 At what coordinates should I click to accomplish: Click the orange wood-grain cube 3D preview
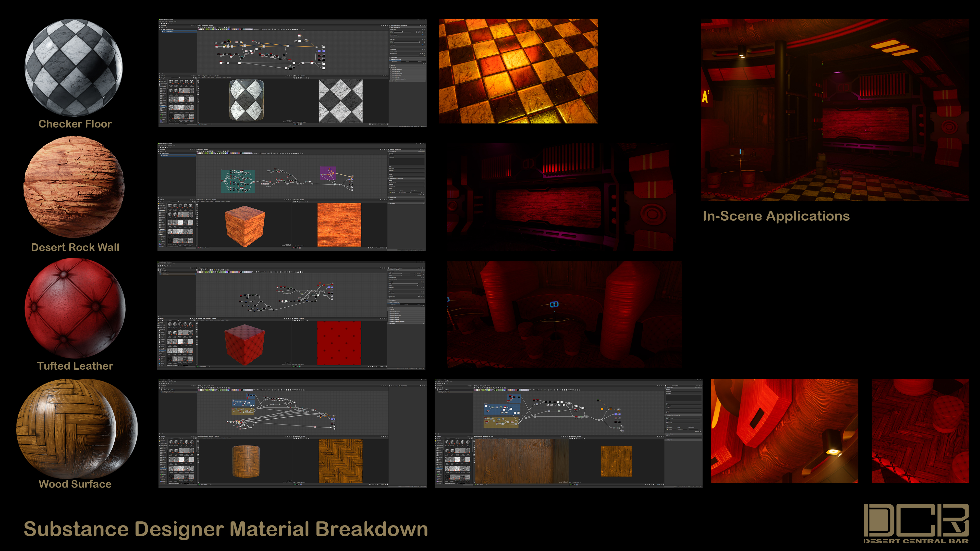click(245, 226)
